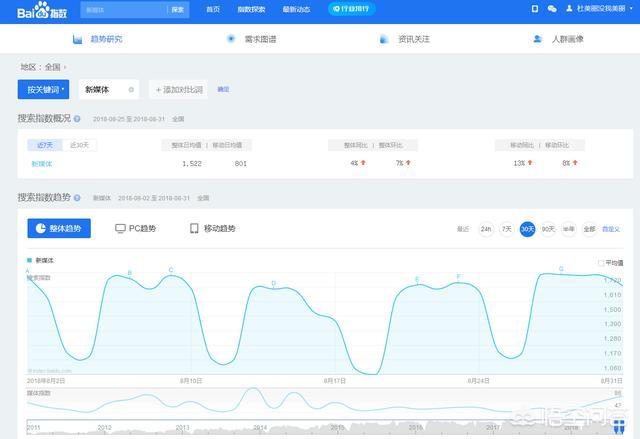Image resolution: width=640 pixels, height=439 pixels.
Task: Click the 需求图谱 icon
Action: point(231,39)
